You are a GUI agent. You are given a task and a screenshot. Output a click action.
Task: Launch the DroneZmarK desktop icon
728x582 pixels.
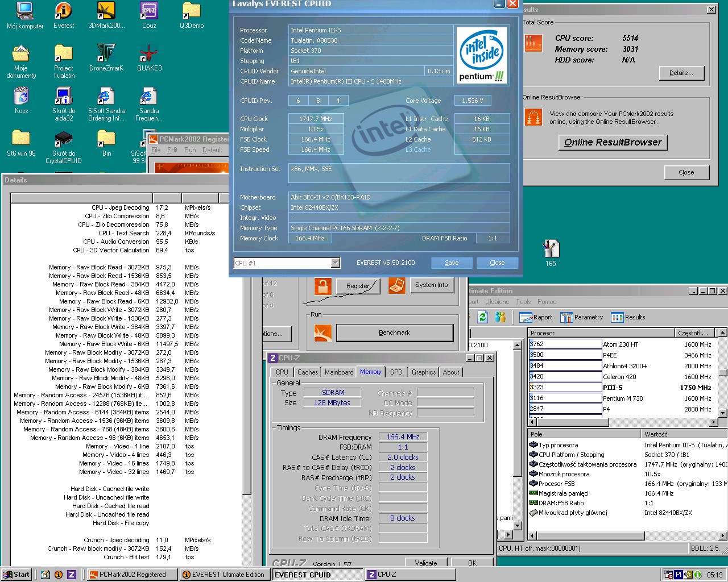tap(106, 58)
